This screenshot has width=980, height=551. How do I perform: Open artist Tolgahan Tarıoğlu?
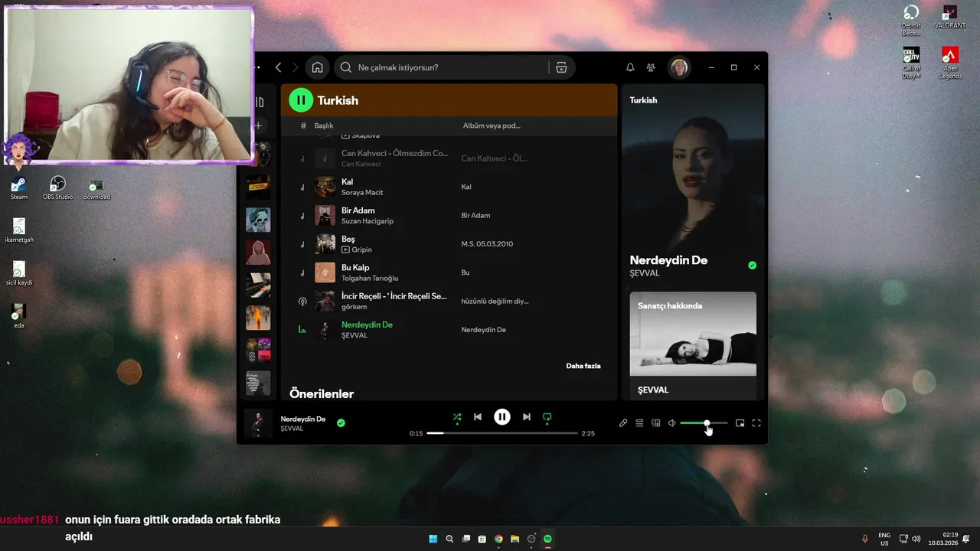click(x=370, y=278)
